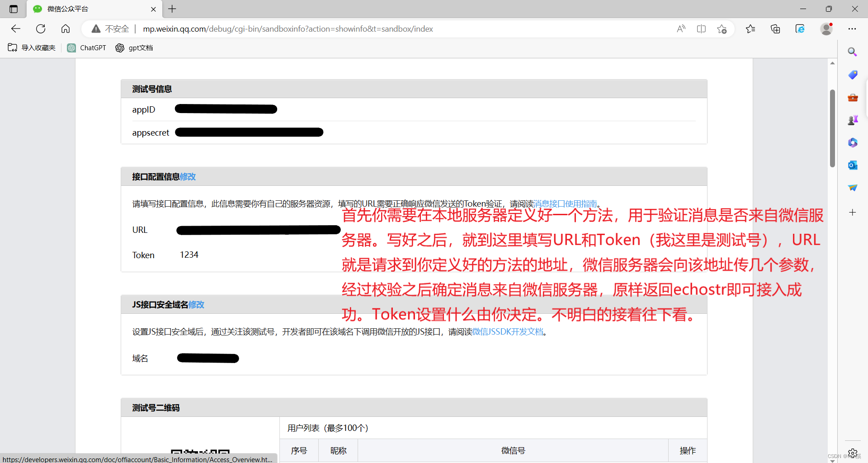Click the appID label
Image resolution: width=868 pixels, height=463 pixels.
[x=144, y=109]
